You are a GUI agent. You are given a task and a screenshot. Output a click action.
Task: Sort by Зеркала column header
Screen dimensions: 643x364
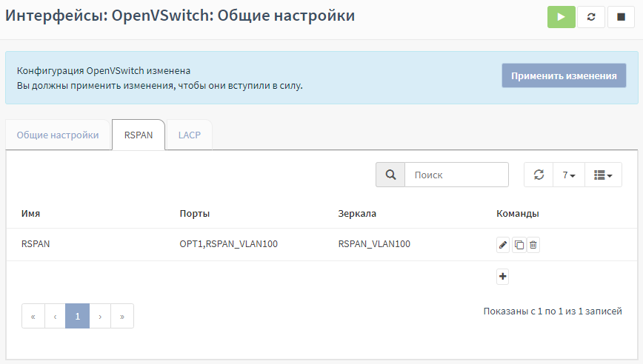point(357,214)
